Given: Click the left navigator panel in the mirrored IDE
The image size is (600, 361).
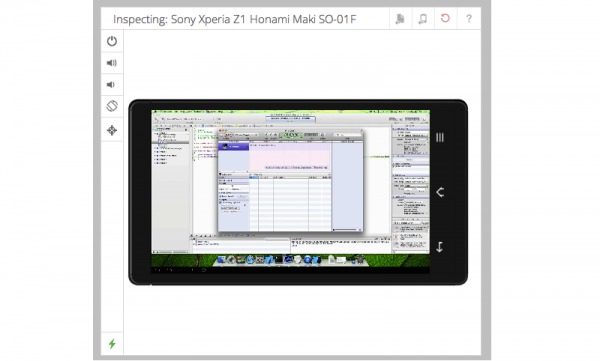Looking at the screenshot, I should (171, 189).
